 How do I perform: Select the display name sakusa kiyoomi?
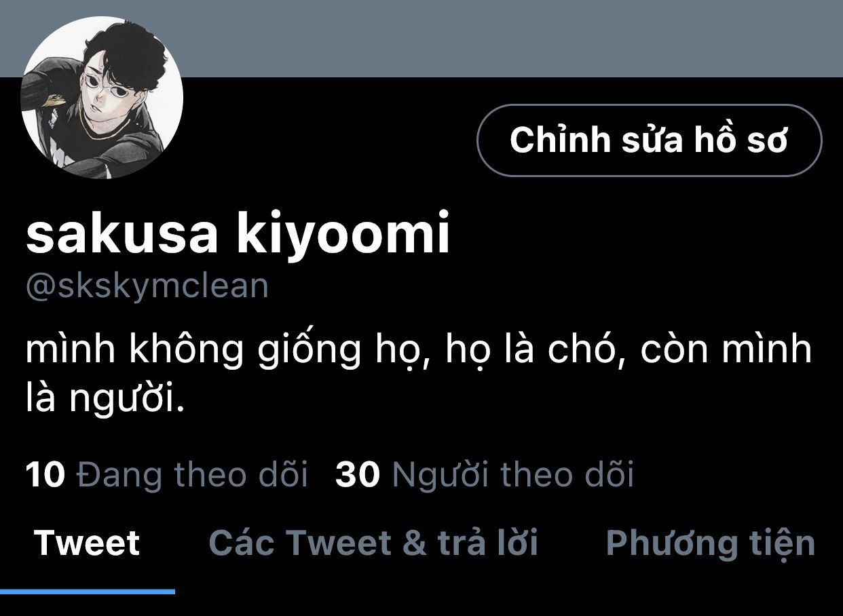[x=238, y=234]
